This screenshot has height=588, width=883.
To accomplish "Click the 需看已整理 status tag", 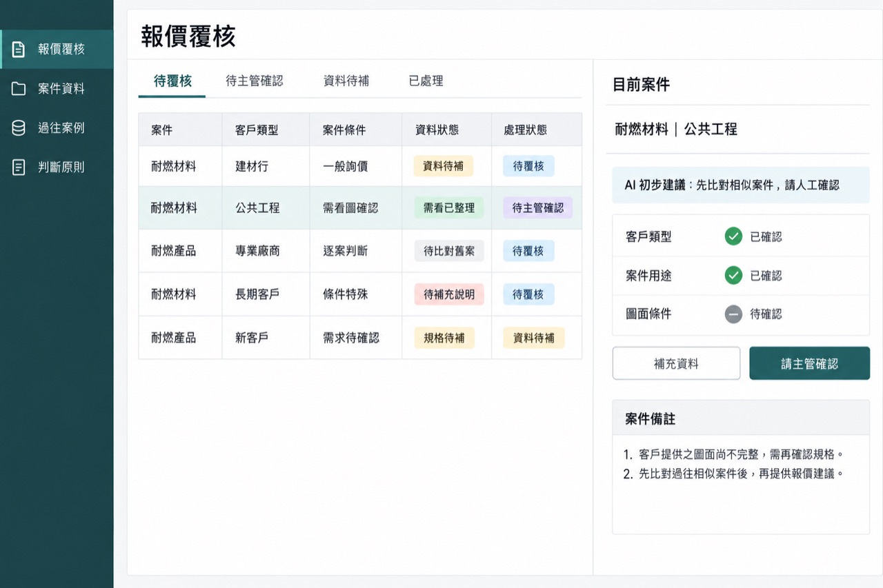I will pos(449,208).
